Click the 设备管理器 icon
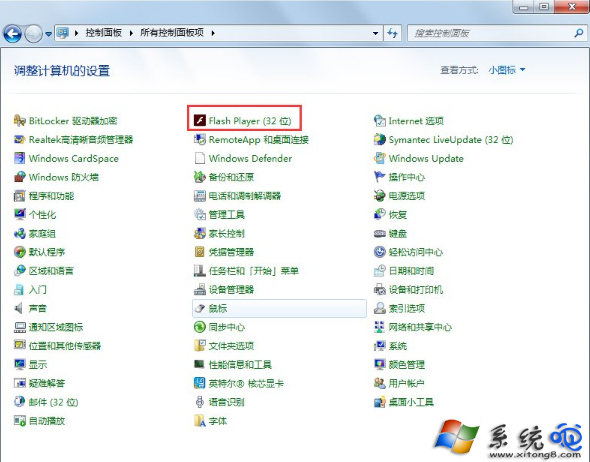590x462 pixels. pyautogui.click(x=199, y=289)
